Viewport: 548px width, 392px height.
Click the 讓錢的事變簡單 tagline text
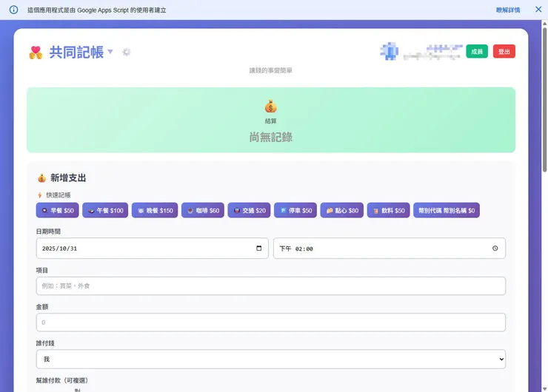pos(271,70)
